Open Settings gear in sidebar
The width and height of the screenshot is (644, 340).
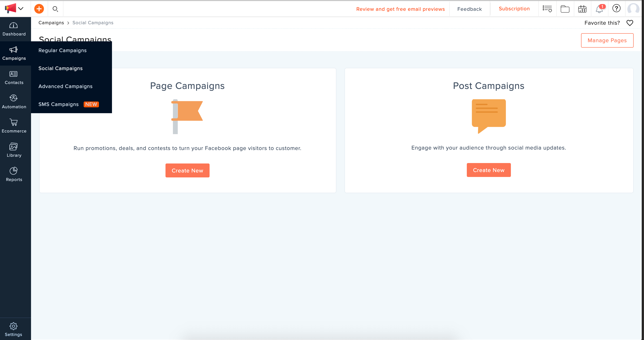point(13,329)
